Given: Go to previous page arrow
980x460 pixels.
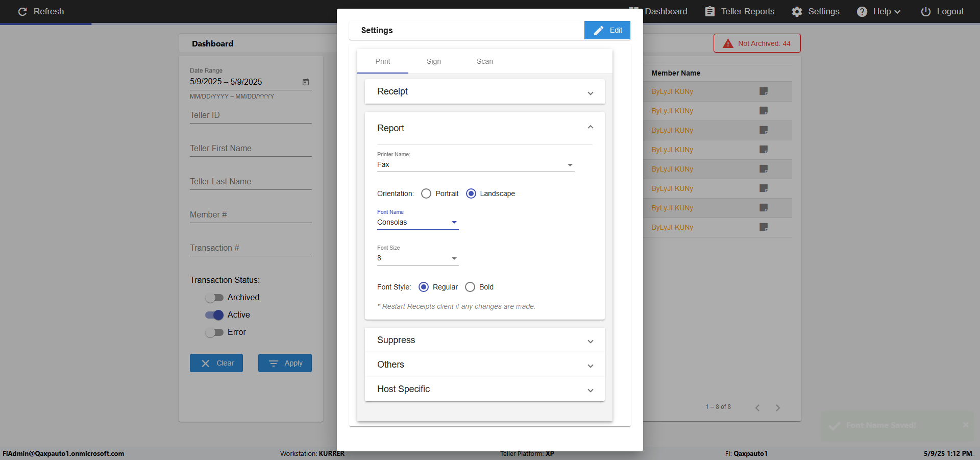Looking at the screenshot, I should click(x=757, y=407).
